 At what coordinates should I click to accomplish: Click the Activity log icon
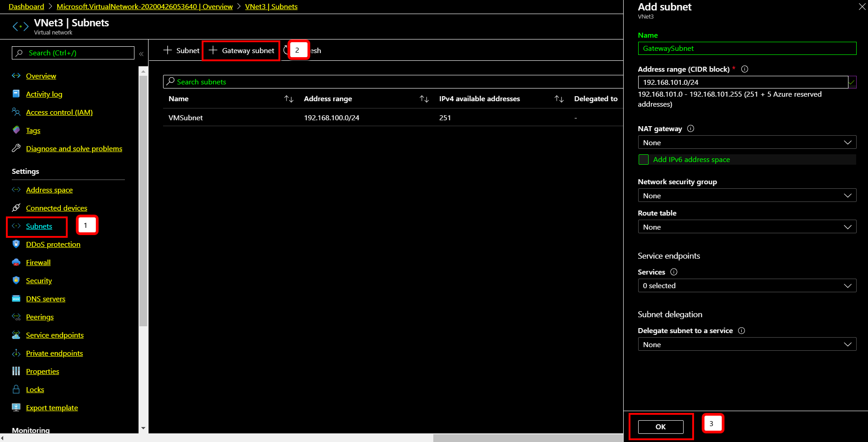[16, 94]
